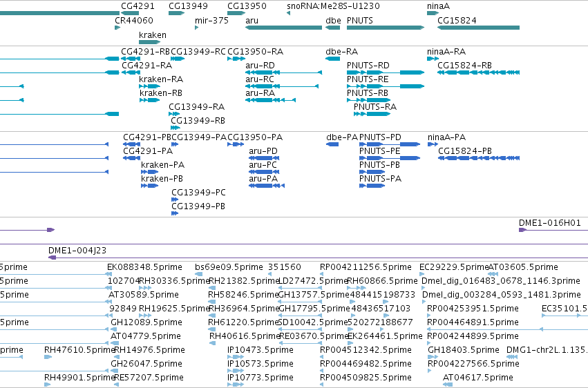This screenshot has height=388, width=588.
Task: Select the mir-375 small arrow glyph
Action: (196, 28)
